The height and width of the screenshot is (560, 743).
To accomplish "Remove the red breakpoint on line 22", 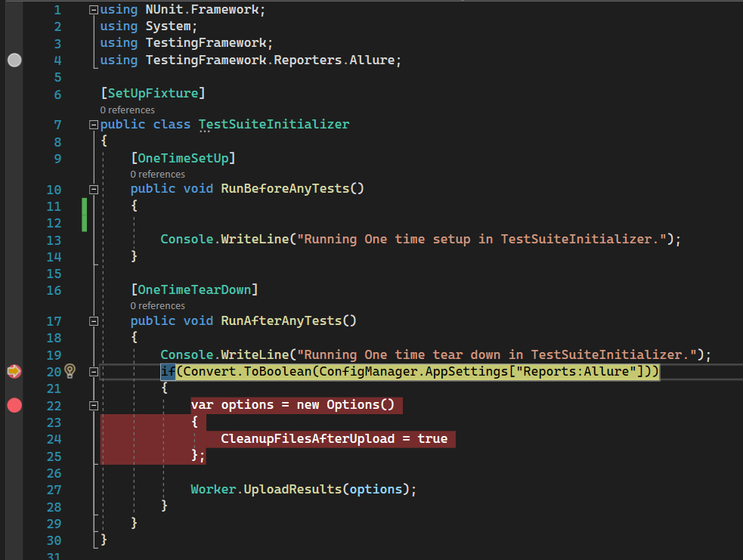I will (x=14, y=406).
